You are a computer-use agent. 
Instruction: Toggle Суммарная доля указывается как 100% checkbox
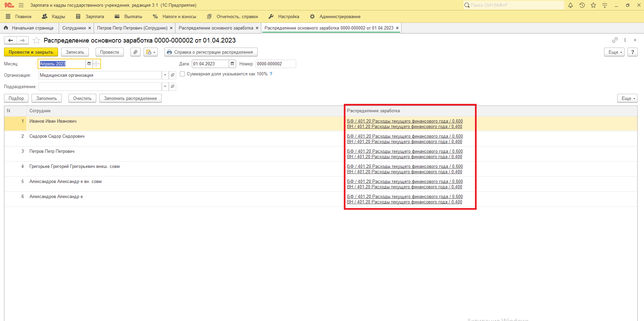click(x=182, y=74)
